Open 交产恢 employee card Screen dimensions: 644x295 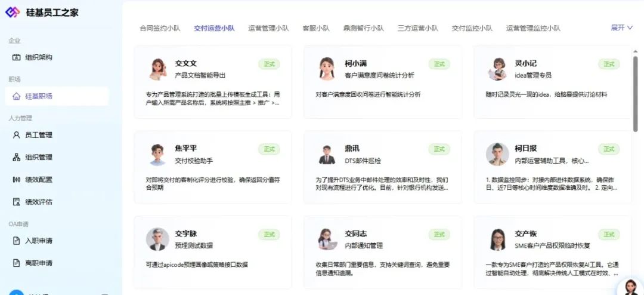pyautogui.click(x=552, y=252)
